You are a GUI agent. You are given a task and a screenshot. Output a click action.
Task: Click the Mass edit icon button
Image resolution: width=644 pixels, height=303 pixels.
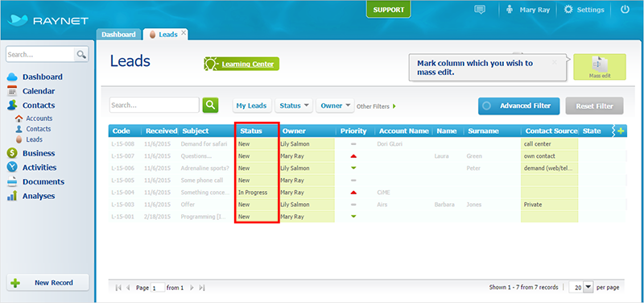pyautogui.click(x=600, y=67)
